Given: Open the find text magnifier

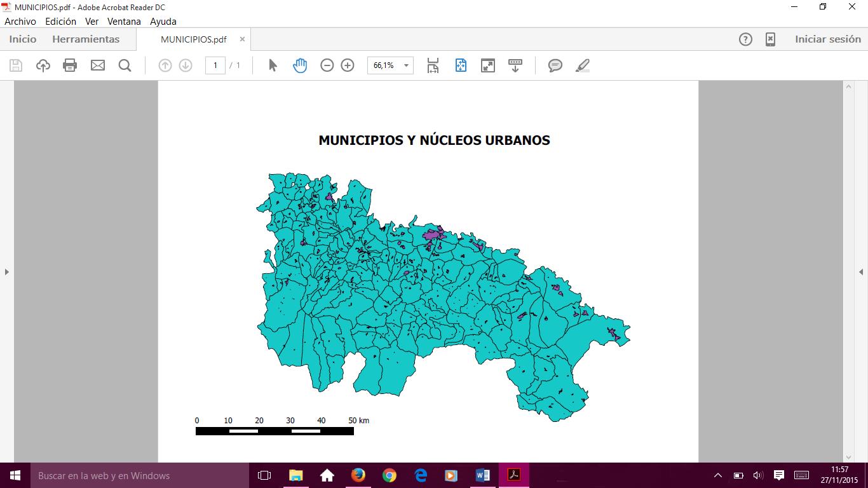Looking at the screenshot, I should click(x=125, y=65).
